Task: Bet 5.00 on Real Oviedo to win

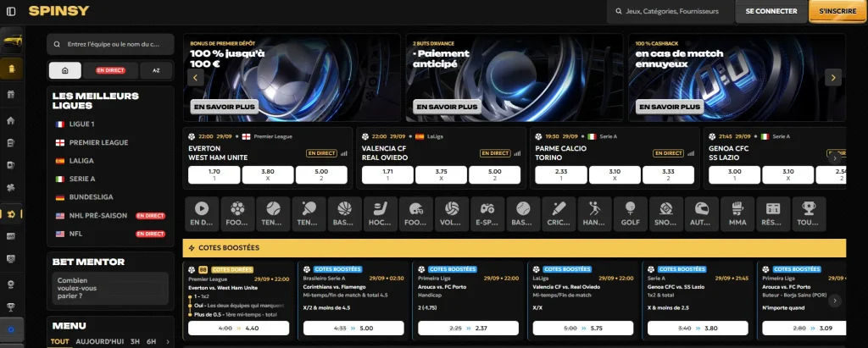Action: (x=494, y=174)
